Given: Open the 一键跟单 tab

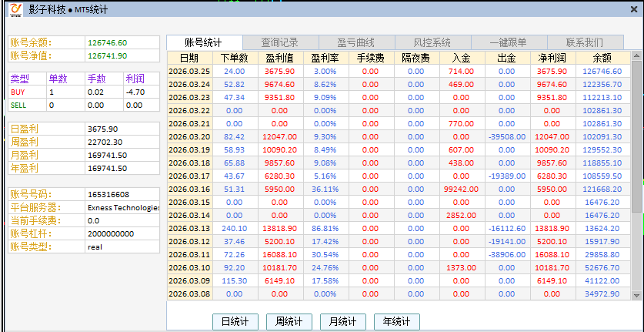Looking at the screenshot, I should tap(509, 42).
